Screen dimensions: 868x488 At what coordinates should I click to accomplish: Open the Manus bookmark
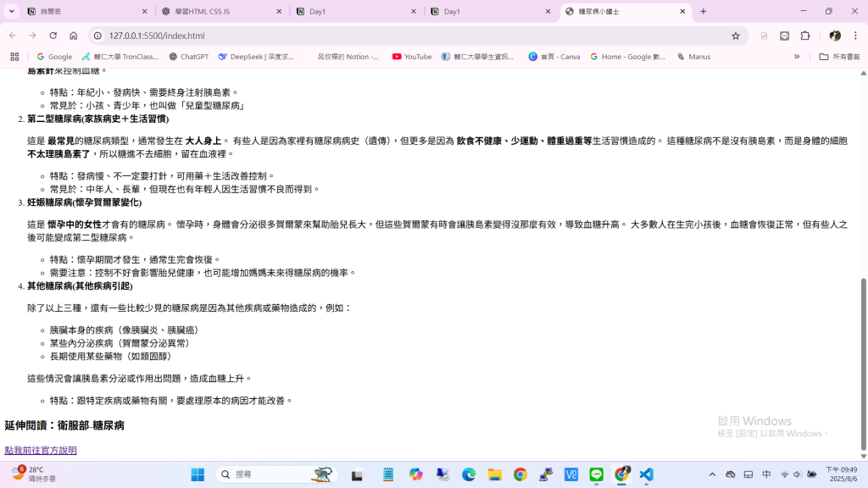[x=693, y=57]
